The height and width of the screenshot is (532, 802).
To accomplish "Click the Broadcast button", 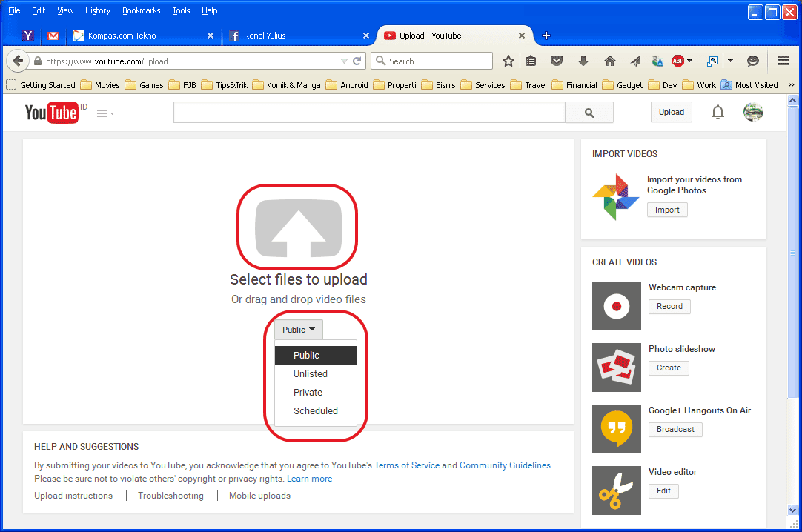I will click(x=675, y=429).
